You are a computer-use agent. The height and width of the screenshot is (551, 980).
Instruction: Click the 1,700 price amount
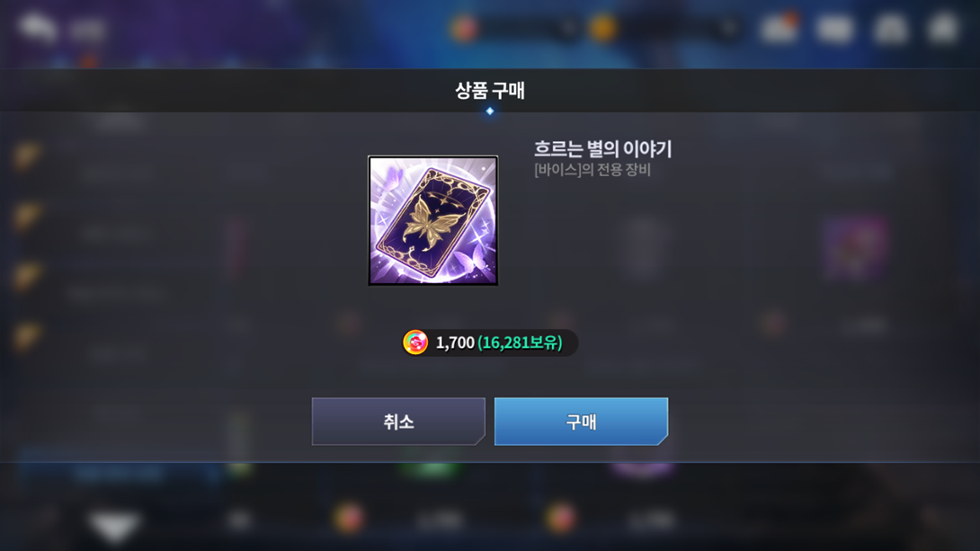(455, 342)
